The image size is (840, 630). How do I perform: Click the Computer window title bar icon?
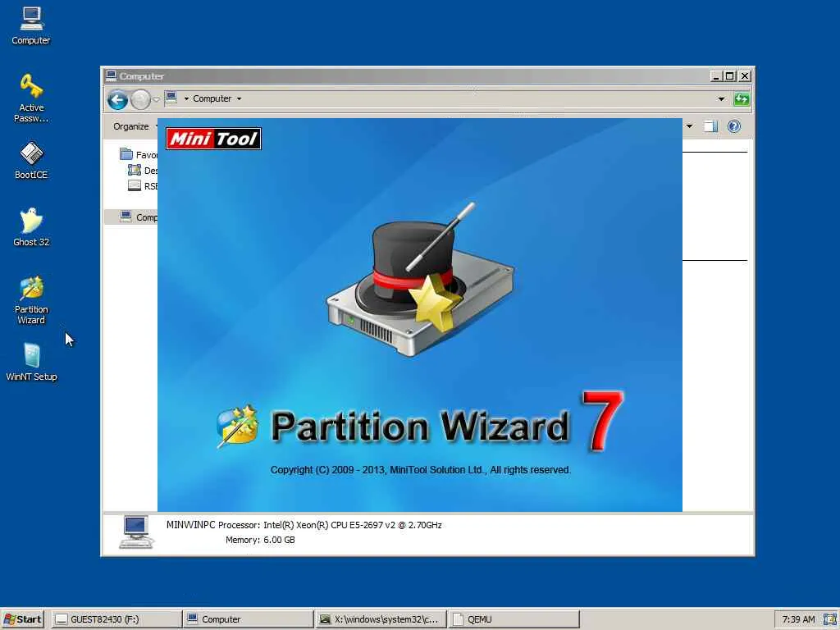(111, 75)
